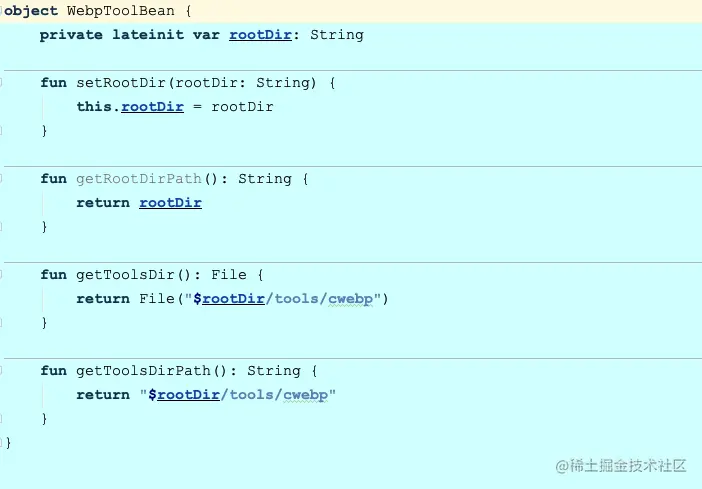The height and width of the screenshot is (489, 702).
Task: Place cursor on WebpToolBean object name
Action: (x=120, y=11)
